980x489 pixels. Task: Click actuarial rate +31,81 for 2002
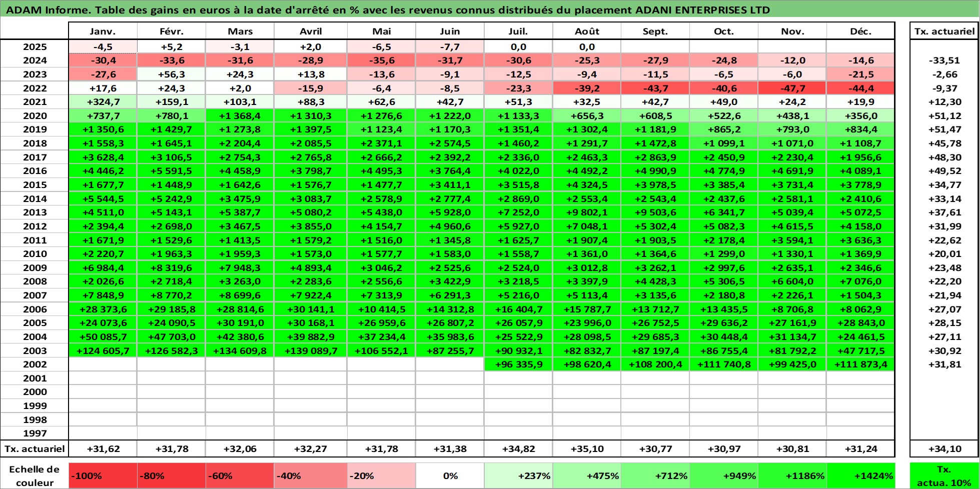pyautogui.click(x=944, y=364)
